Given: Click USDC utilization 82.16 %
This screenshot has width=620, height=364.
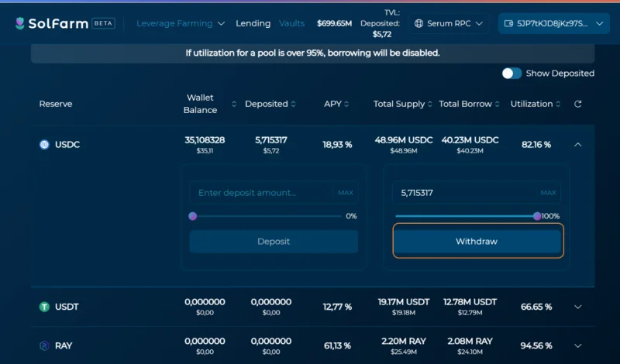Looking at the screenshot, I should (x=536, y=145).
